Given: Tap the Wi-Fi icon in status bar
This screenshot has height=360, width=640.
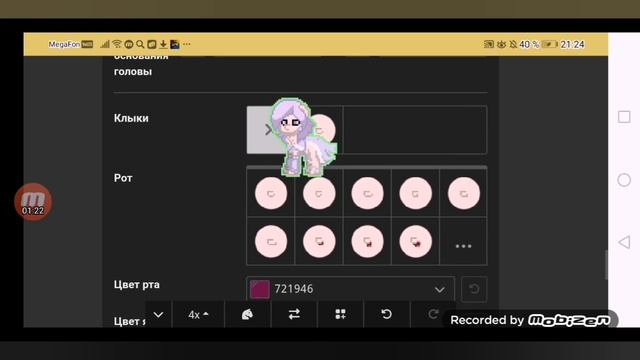Looking at the screenshot, I should click(117, 44).
